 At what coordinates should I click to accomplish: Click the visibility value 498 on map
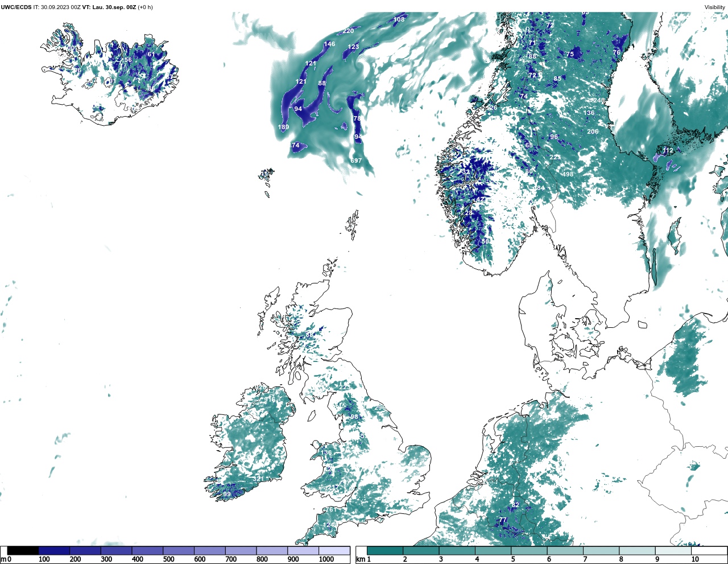(x=568, y=174)
